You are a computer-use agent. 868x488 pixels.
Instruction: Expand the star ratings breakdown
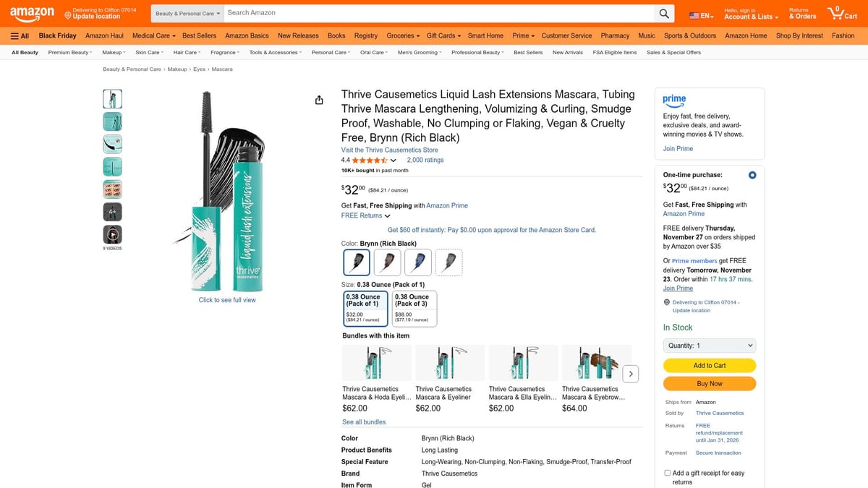pyautogui.click(x=393, y=160)
